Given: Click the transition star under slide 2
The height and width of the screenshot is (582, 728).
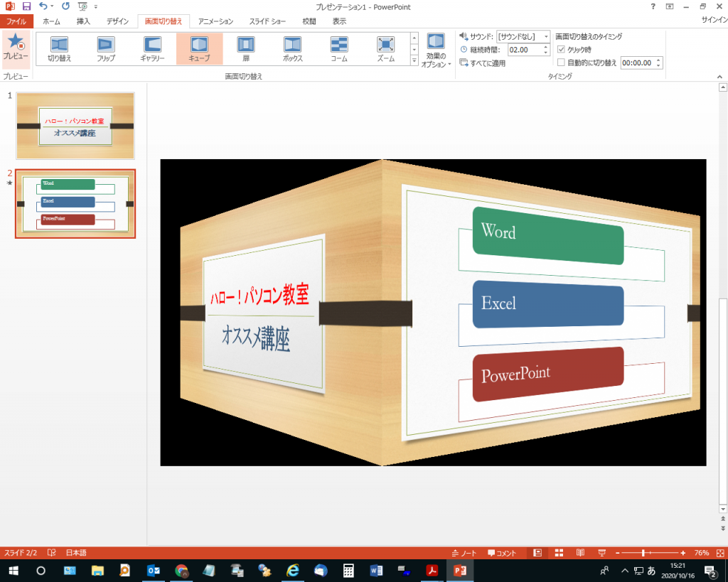Looking at the screenshot, I should [9, 183].
